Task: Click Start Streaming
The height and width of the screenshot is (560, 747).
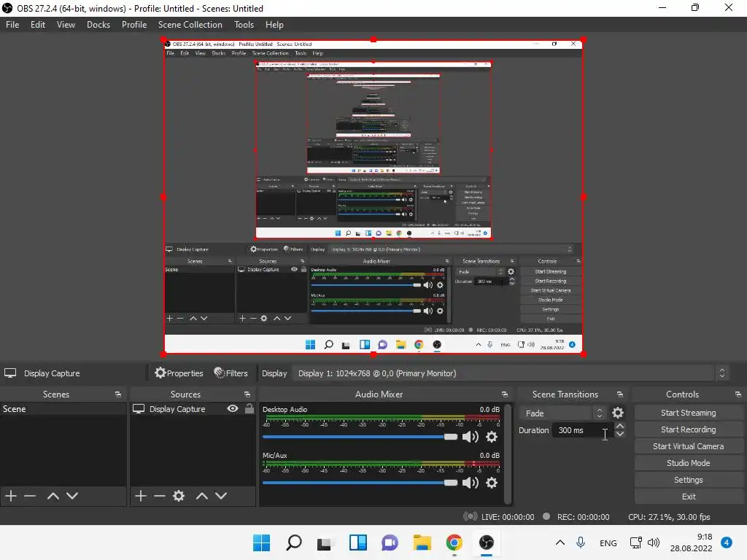Action: (x=689, y=413)
